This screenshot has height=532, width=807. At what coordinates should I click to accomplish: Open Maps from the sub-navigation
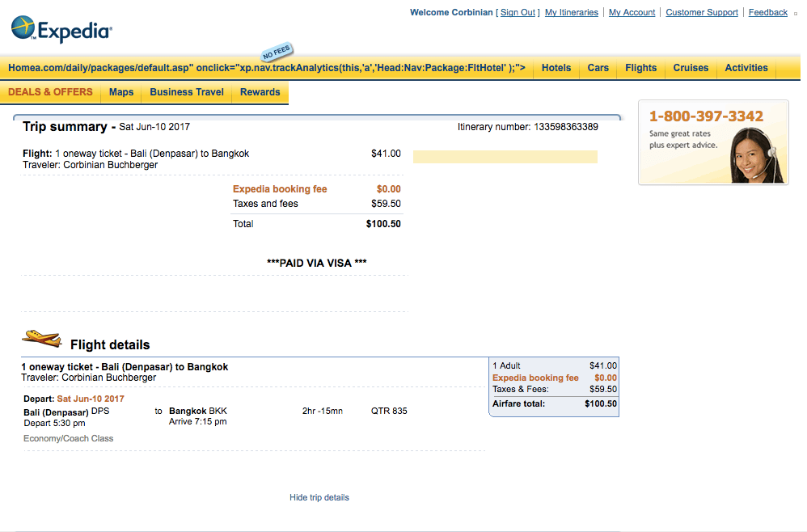[x=121, y=92]
